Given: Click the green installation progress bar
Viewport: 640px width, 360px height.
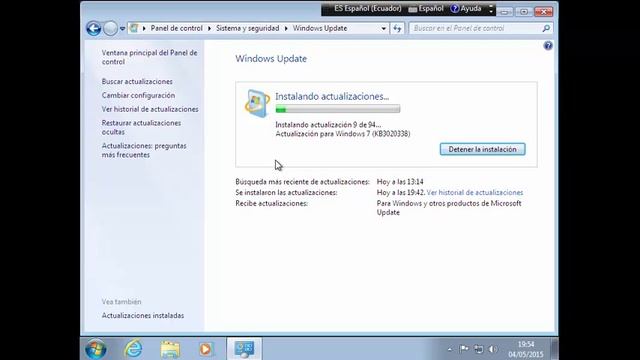Looking at the screenshot, I should [338, 109].
